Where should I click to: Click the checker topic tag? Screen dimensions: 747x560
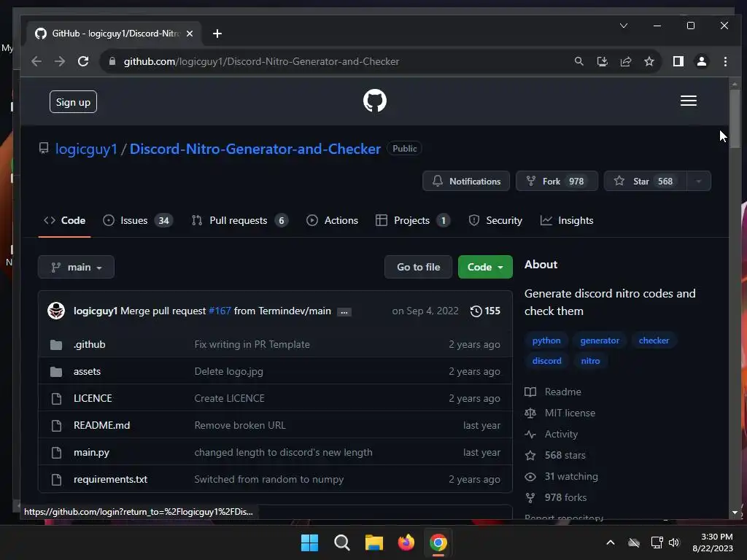(654, 341)
